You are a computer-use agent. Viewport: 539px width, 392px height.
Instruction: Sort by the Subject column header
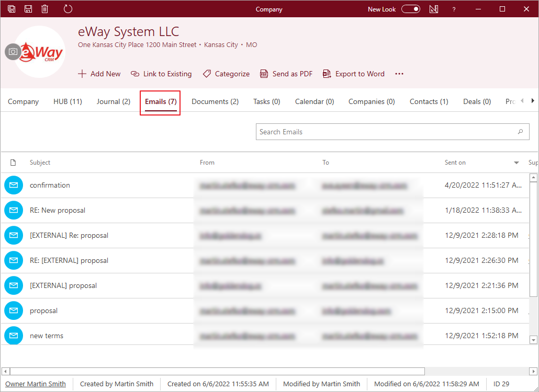[x=40, y=163]
